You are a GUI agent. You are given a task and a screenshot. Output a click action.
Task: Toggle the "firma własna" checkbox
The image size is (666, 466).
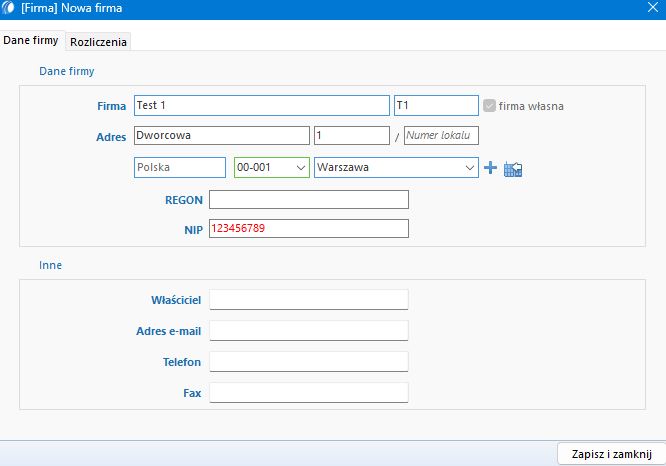coord(489,106)
